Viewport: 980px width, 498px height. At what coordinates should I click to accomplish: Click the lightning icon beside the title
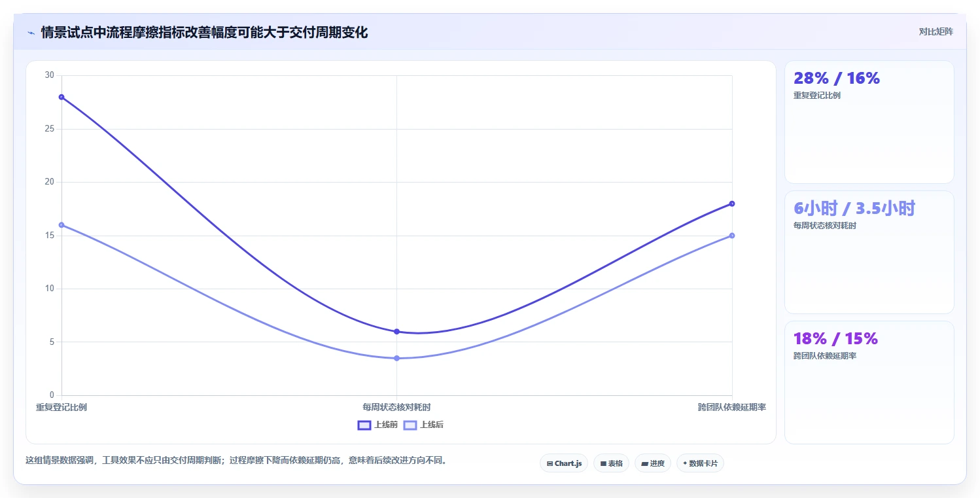[31, 33]
